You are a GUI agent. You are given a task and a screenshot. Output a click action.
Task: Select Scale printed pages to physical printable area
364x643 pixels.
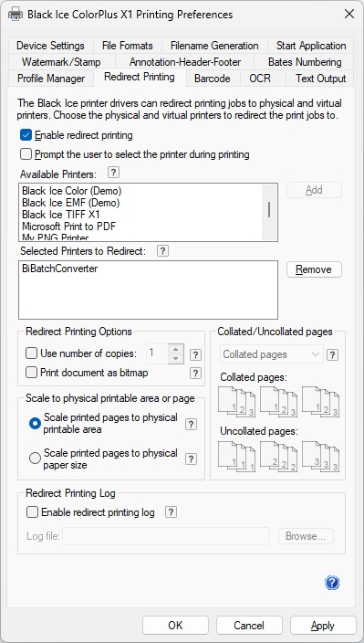pyautogui.click(x=35, y=424)
